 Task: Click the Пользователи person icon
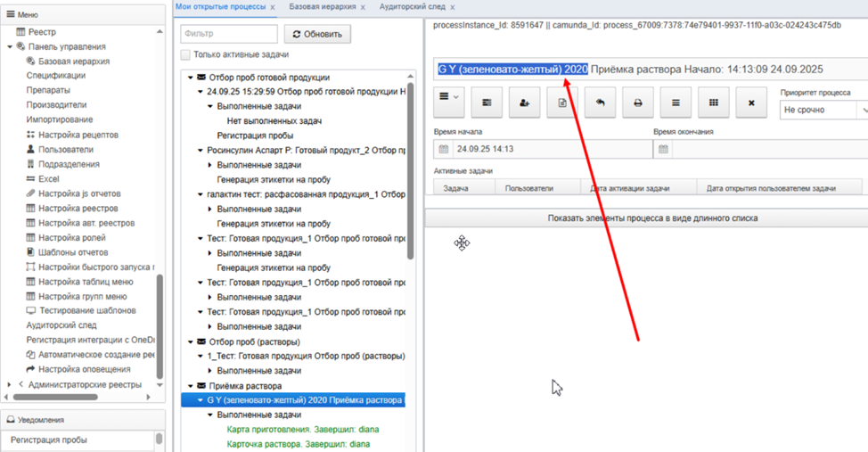pyautogui.click(x=31, y=149)
